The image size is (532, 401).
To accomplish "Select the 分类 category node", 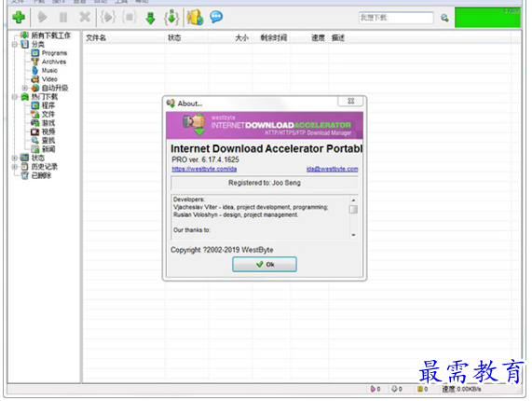I will click(x=37, y=44).
